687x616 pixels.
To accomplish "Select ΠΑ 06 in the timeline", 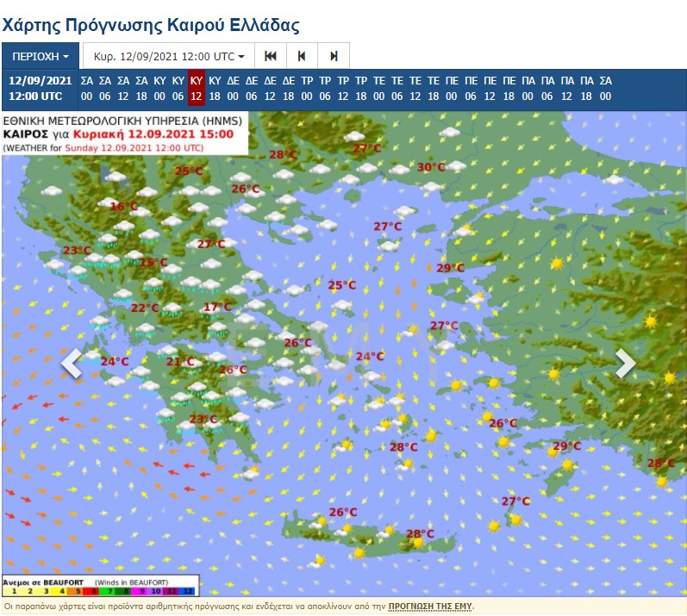I will pyautogui.click(x=547, y=88).
